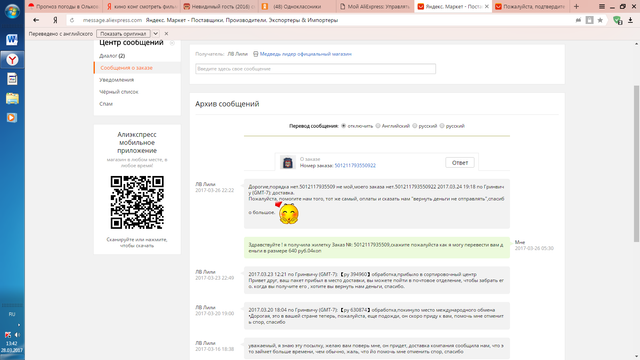Click the 2017-03-20 19:00 timestamp
640x360 pixels.
[215, 313]
